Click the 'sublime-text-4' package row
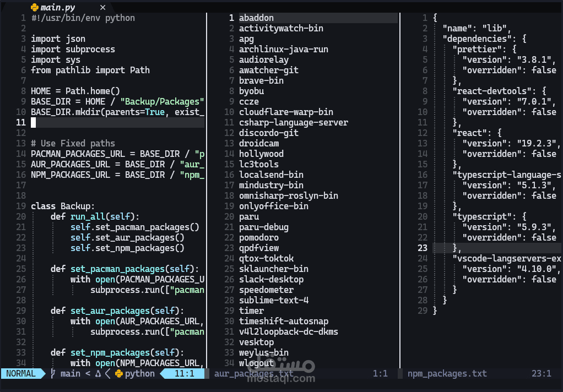563x392 pixels. 274,300
